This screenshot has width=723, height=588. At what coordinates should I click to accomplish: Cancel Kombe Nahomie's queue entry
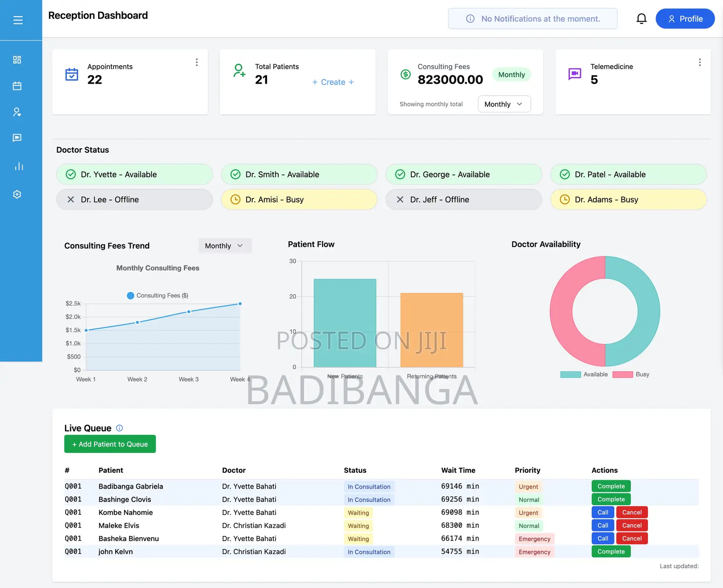632,513
